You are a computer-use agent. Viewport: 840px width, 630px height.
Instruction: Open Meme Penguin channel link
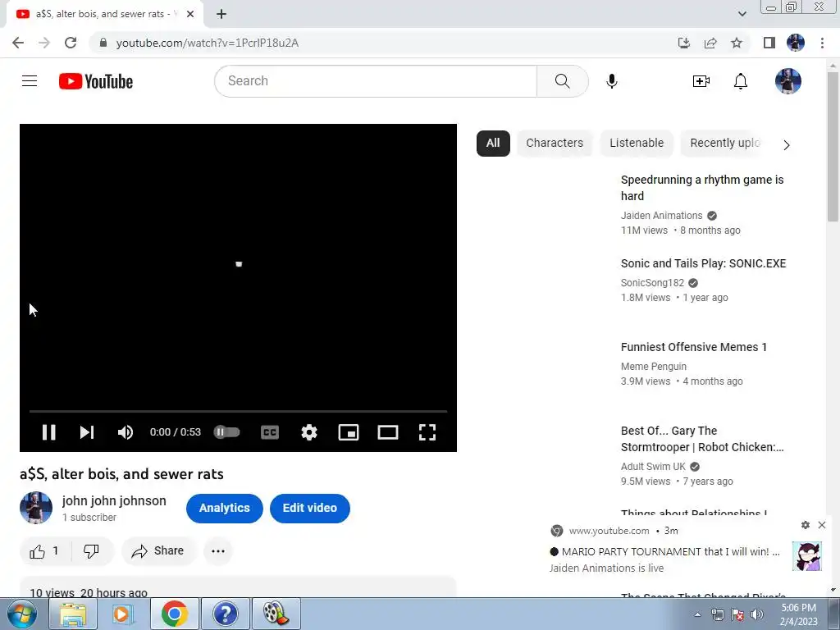click(653, 367)
